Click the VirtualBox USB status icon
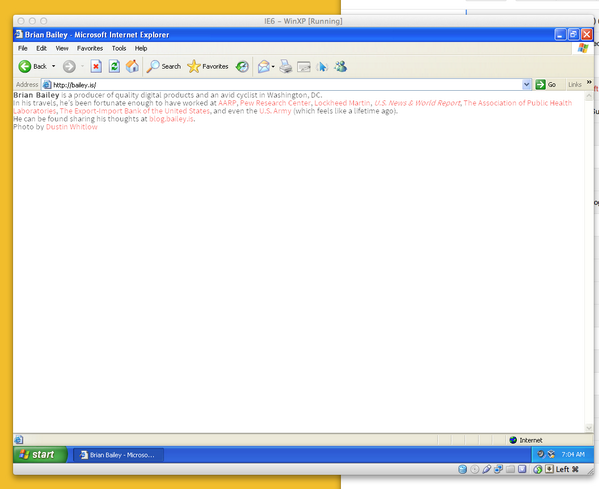Image resolution: width=599 pixels, height=489 pixels. tap(486, 470)
